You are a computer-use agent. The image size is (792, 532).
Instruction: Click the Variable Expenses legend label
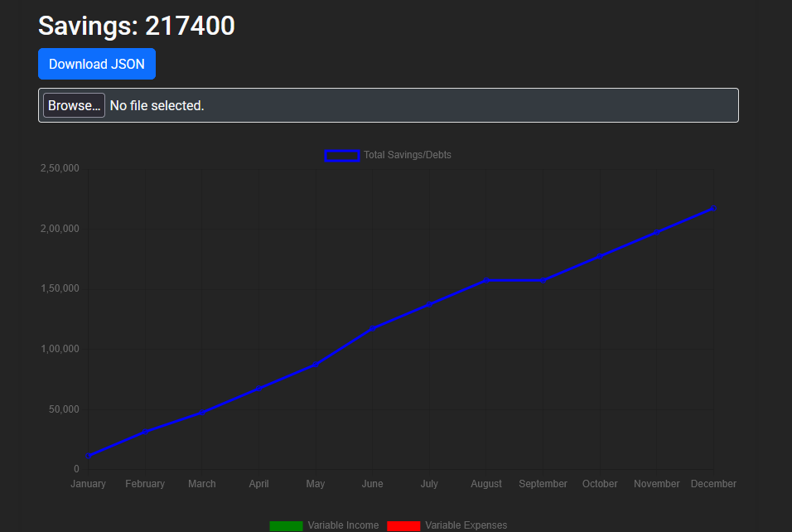(466, 525)
